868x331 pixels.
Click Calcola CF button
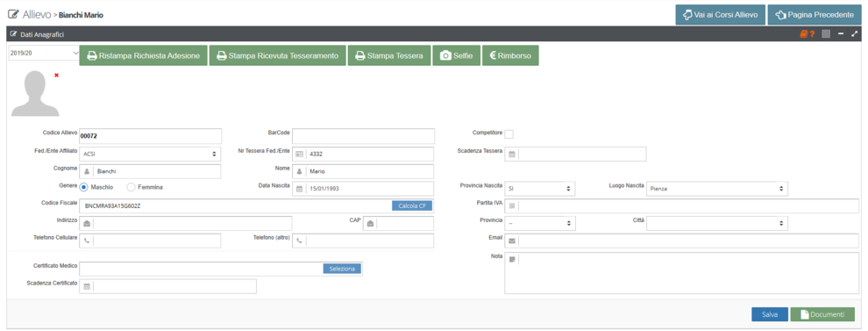click(412, 205)
